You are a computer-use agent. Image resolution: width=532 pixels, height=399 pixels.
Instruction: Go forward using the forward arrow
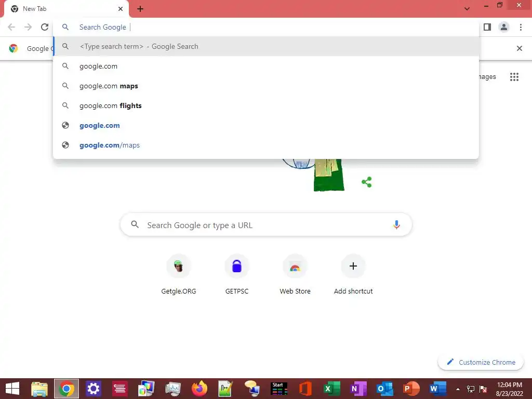point(28,27)
